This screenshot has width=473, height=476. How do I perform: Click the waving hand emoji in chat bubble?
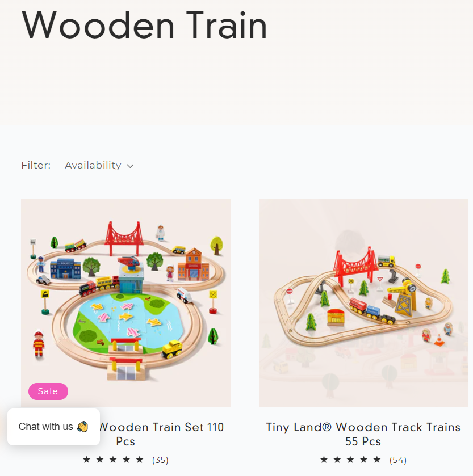[82, 427]
